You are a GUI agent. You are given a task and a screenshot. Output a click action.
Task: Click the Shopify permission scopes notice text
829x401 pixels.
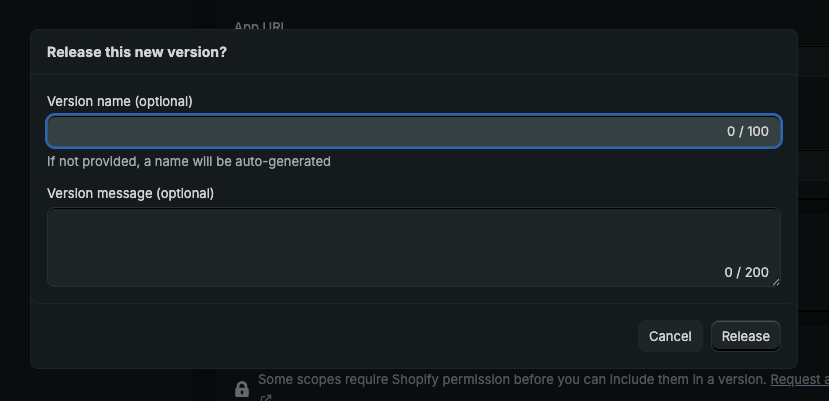(512, 380)
